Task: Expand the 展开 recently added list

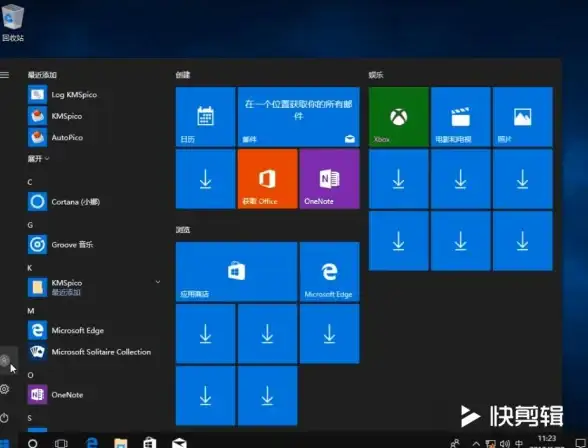Action: (38, 159)
